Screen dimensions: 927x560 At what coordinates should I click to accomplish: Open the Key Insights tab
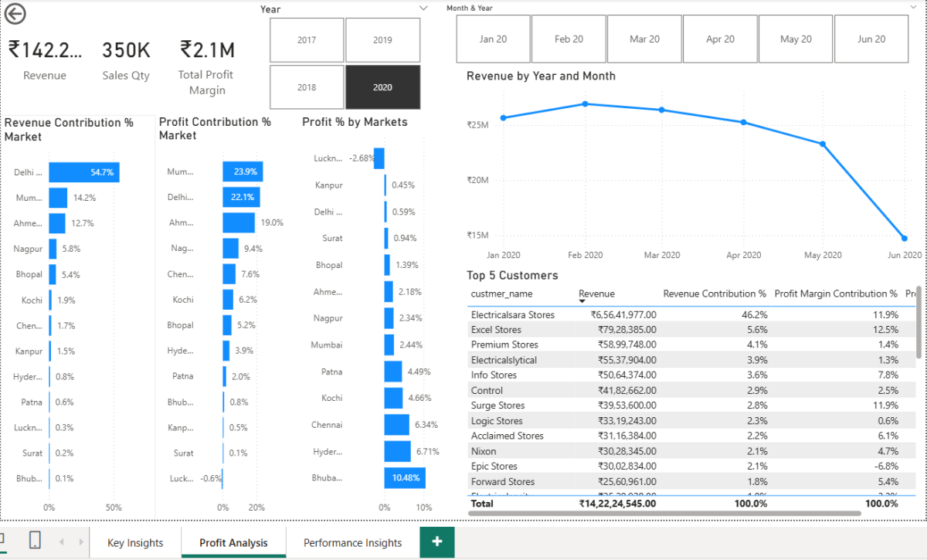pyautogui.click(x=135, y=542)
